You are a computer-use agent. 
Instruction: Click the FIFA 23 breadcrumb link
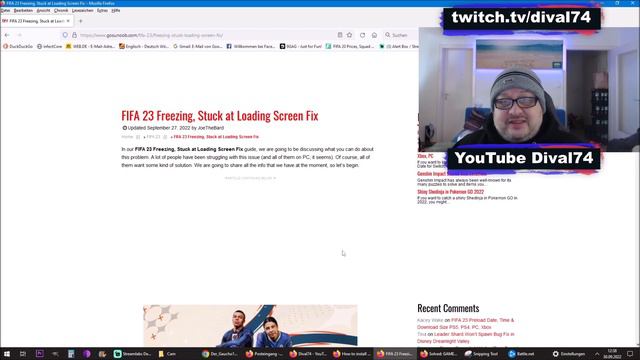[x=153, y=137]
